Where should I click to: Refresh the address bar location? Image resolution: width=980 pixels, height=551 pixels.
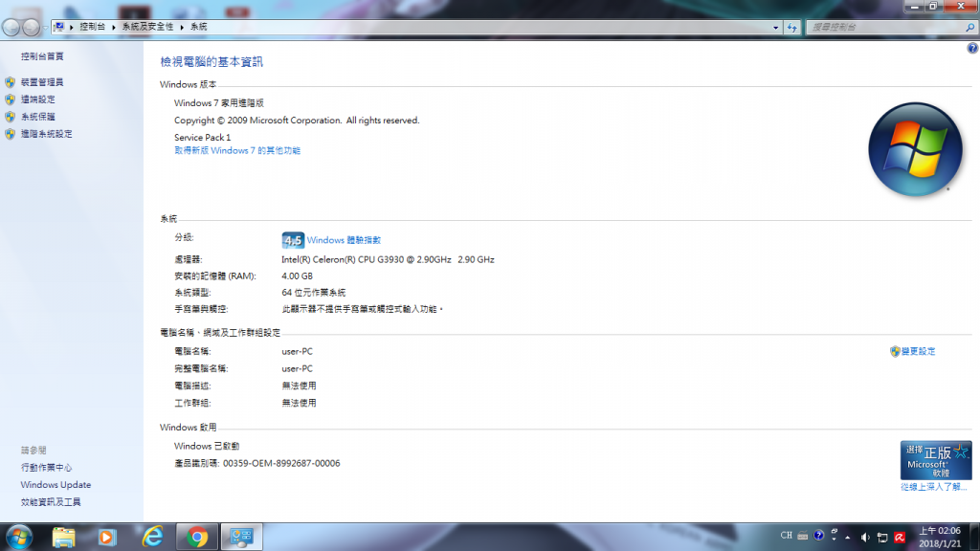point(791,28)
